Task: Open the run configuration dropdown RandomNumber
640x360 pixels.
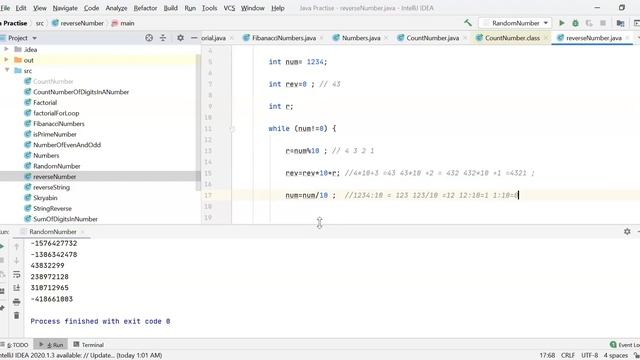Action: point(516,23)
